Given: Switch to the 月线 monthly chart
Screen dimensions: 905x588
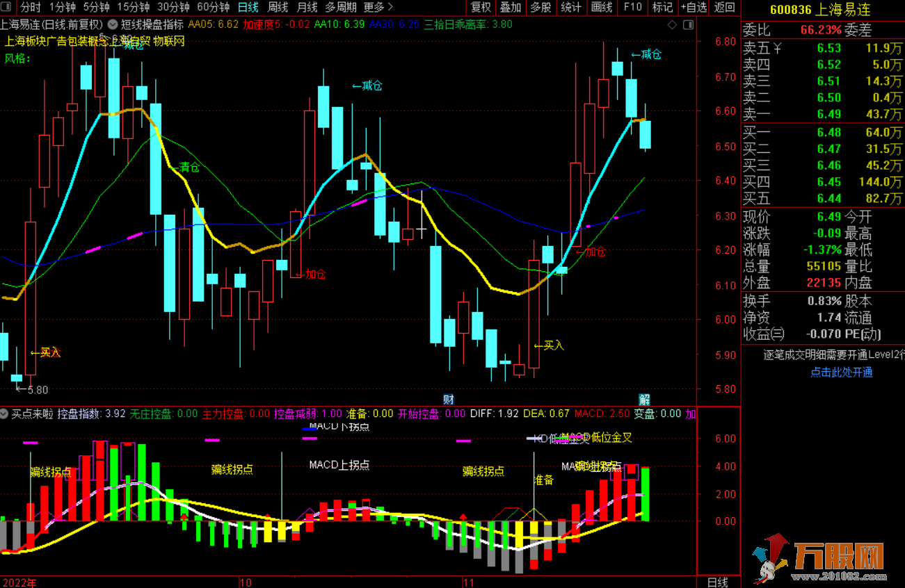Looking at the screenshot, I should (307, 8).
